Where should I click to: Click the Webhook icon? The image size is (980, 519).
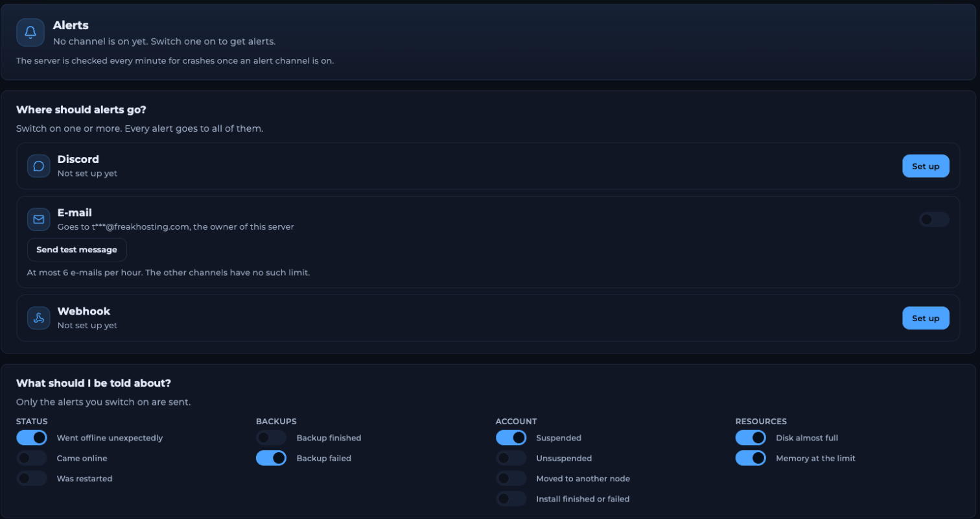pos(39,318)
